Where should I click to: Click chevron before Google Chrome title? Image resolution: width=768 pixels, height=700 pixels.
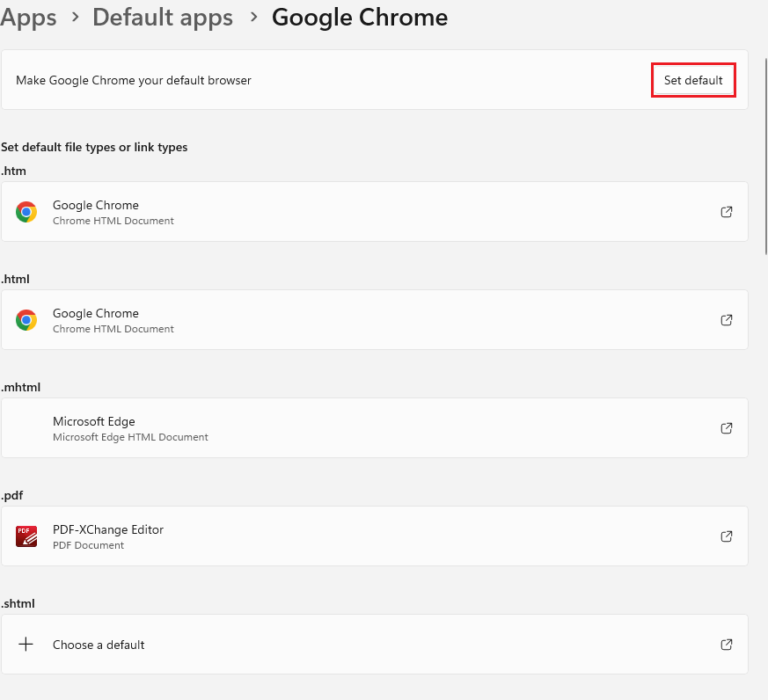coord(253,17)
